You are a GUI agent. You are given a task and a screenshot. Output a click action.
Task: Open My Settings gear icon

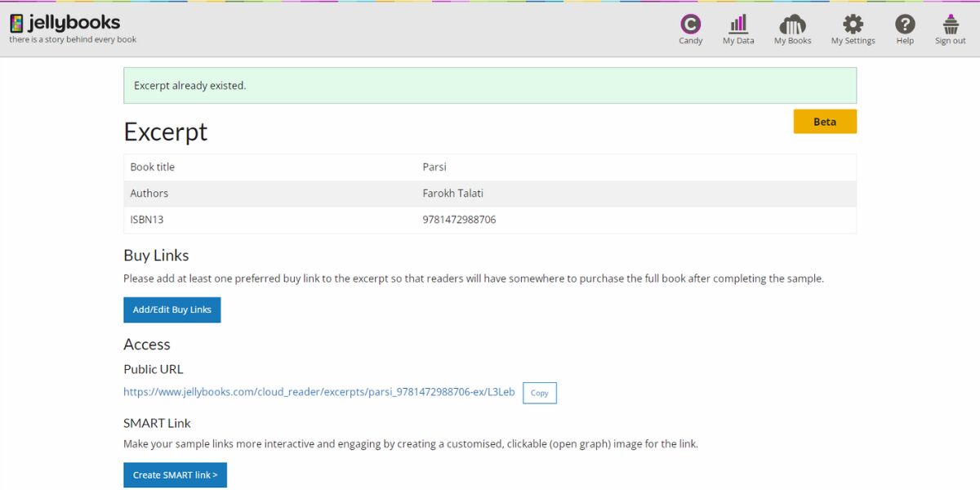coord(853,24)
